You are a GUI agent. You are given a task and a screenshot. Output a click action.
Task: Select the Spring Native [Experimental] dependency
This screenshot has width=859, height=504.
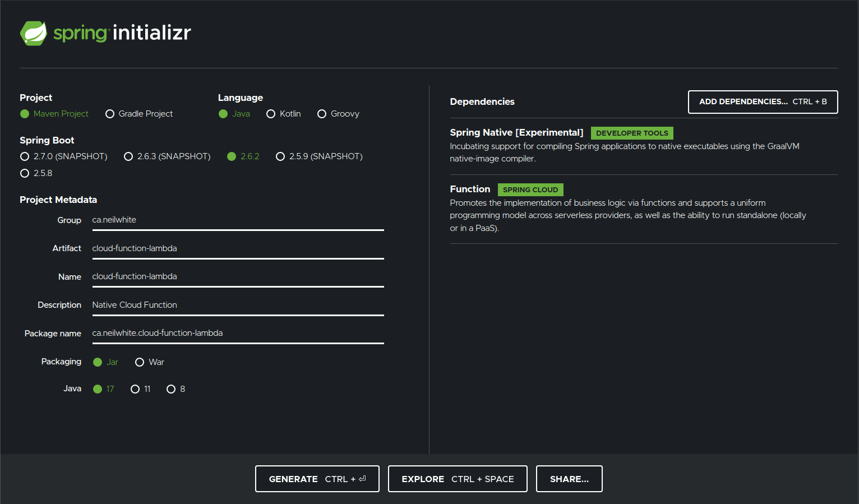pyautogui.click(x=644, y=145)
